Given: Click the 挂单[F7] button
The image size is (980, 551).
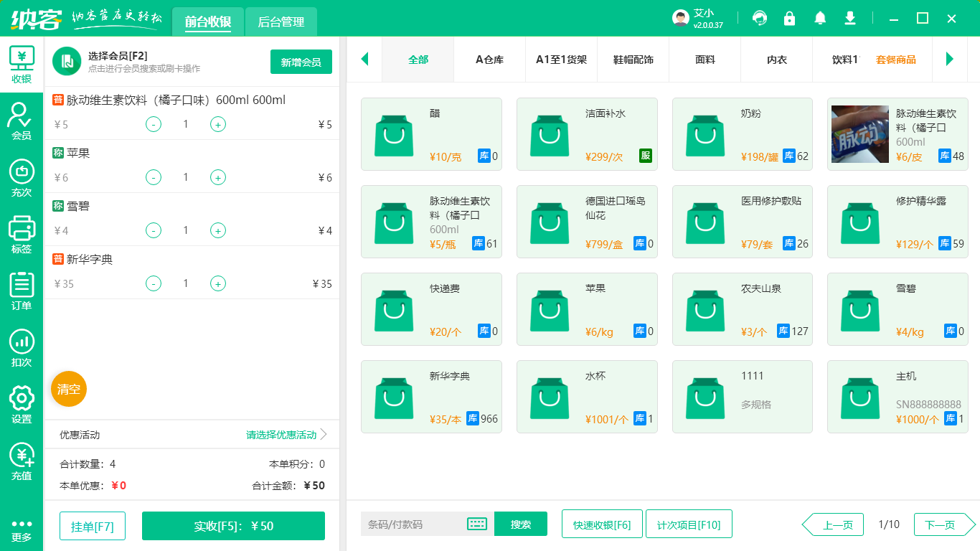Looking at the screenshot, I should pos(93,526).
